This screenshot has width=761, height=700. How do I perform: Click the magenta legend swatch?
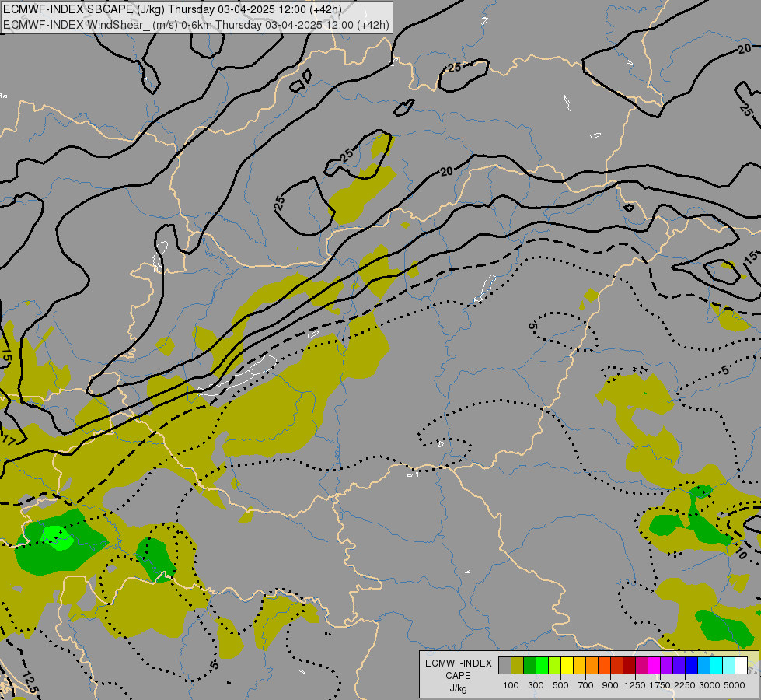point(655,666)
